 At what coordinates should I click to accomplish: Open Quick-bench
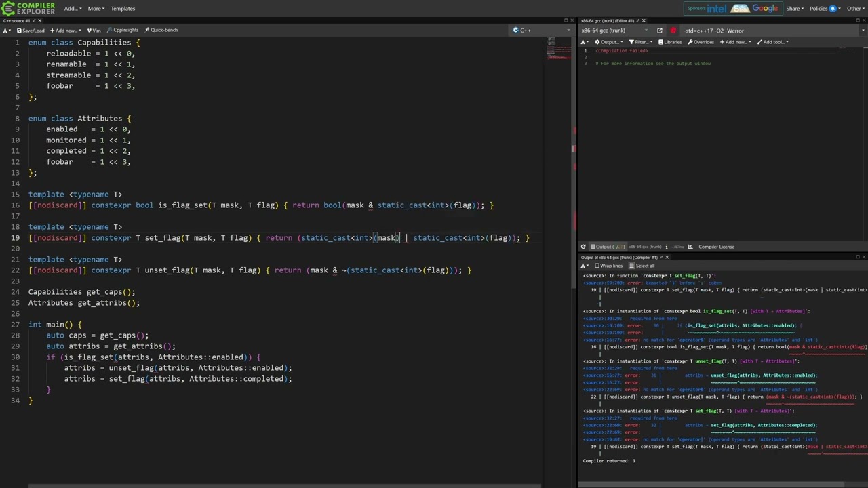[x=161, y=30]
